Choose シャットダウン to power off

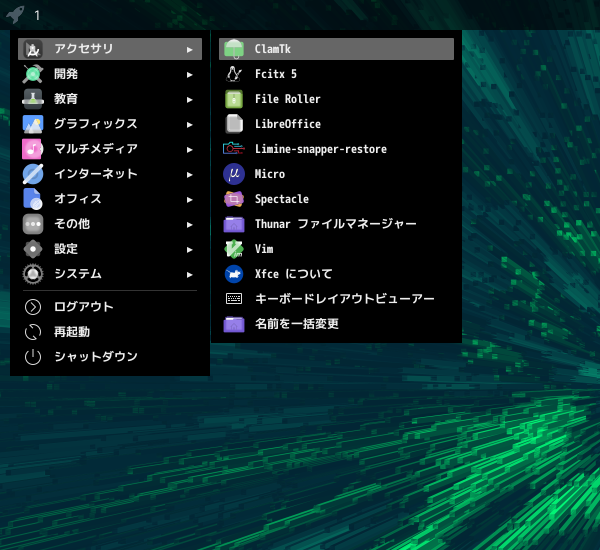click(110, 357)
